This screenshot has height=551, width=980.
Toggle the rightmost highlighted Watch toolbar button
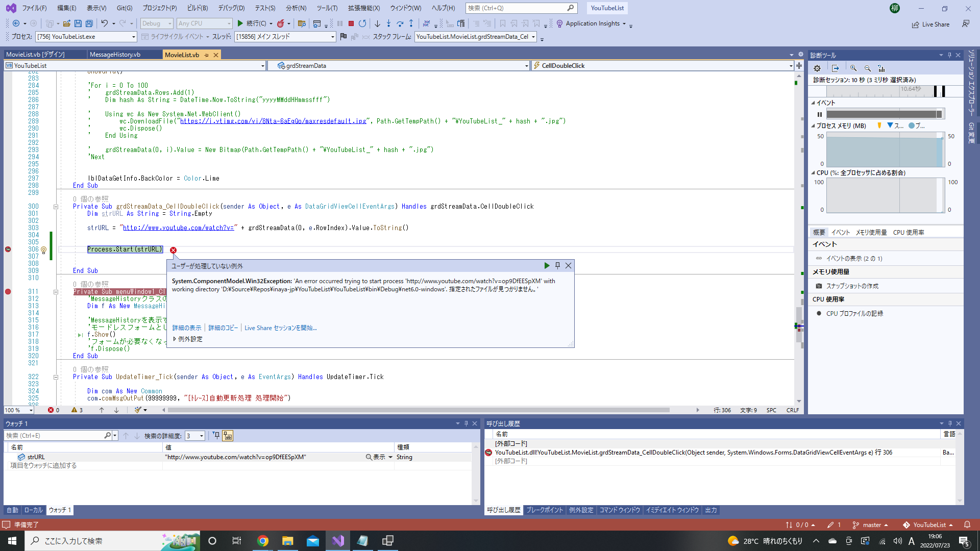[x=228, y=436]
